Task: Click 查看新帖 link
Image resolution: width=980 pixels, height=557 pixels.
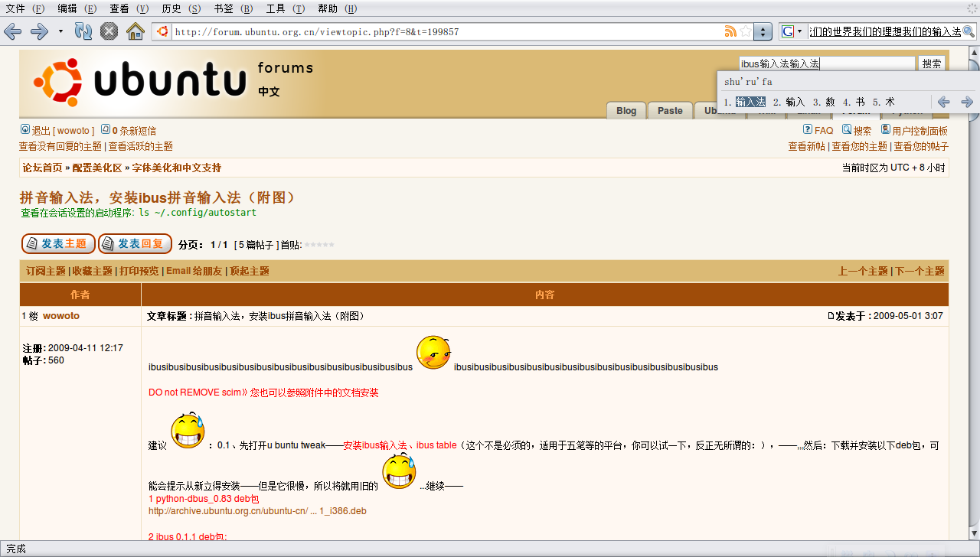Action: pos(807,146)
